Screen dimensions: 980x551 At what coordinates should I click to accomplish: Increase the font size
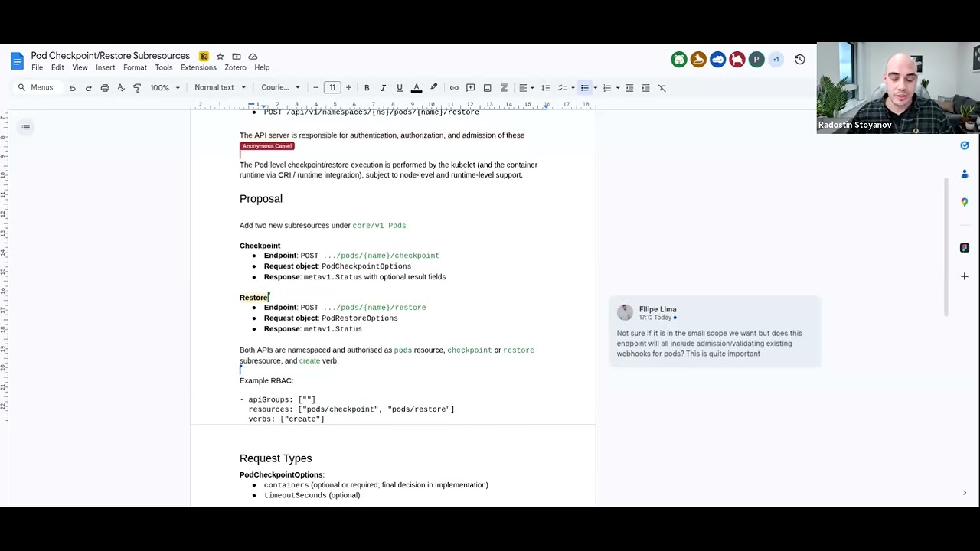[348, 88]
